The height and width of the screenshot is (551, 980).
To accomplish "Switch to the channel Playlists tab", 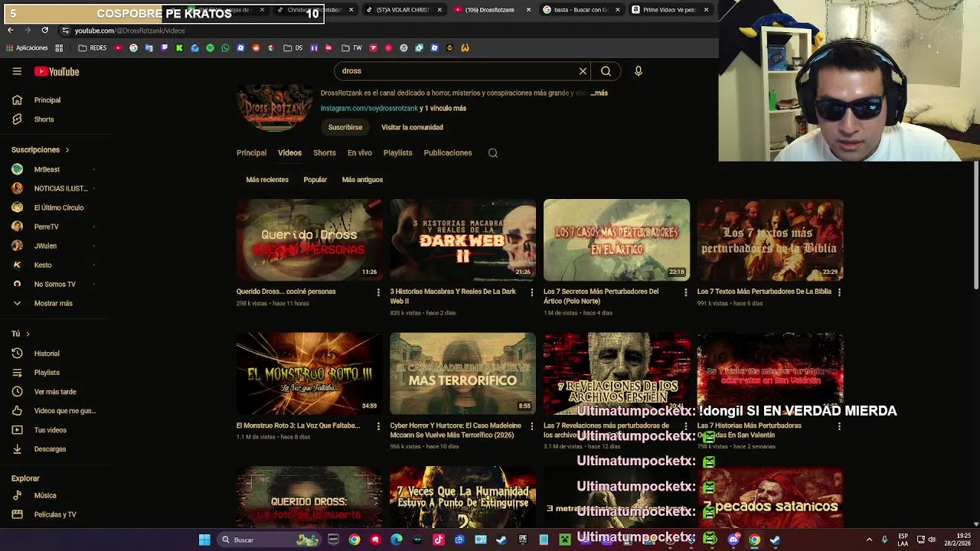I will tap(397, 153).
